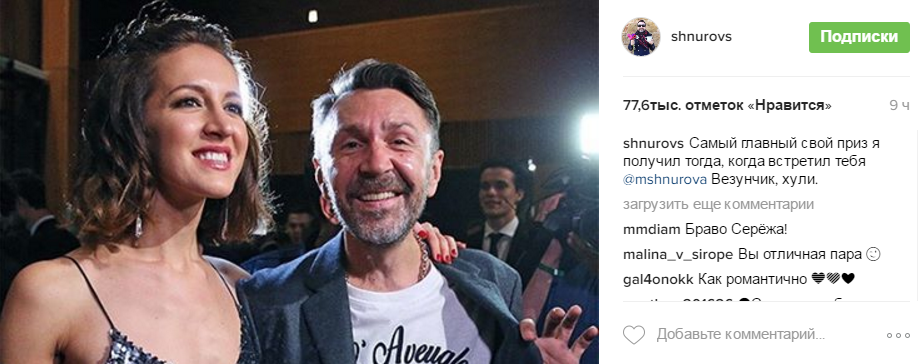The image size is (918, 364).
Task: Click shnurovs username in the caption
Action: click(650, 143)
